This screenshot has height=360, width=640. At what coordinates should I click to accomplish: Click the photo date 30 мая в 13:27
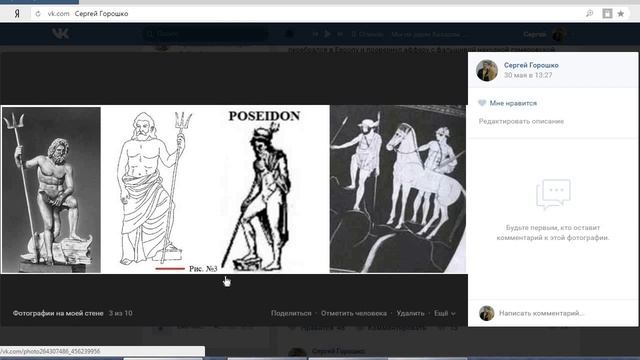pos(528,75)
